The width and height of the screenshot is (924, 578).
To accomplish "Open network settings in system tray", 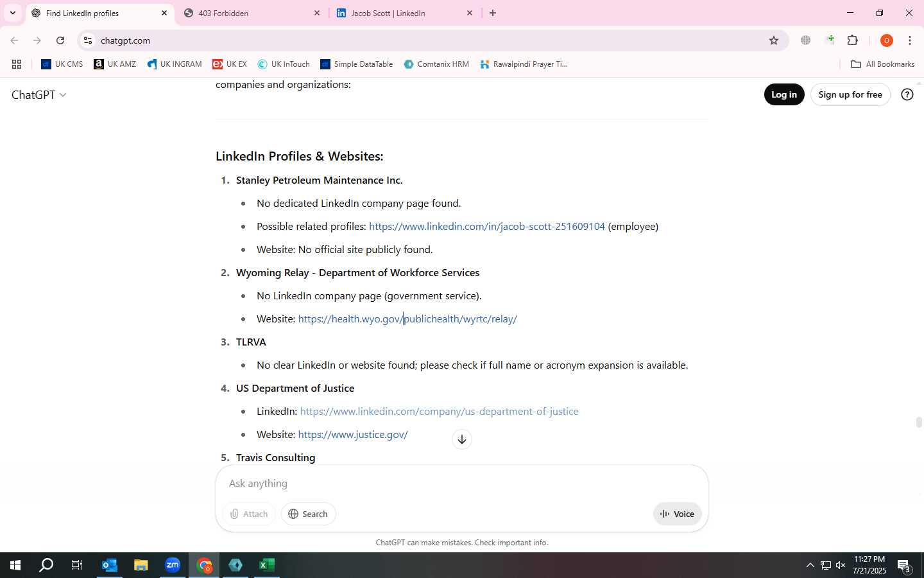I will point(825,566).
